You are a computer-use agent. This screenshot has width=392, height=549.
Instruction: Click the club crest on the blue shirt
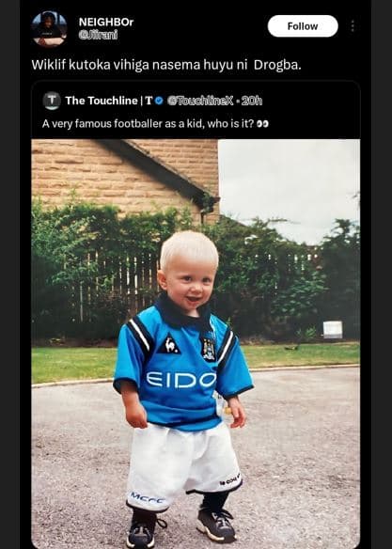point(209,348)
